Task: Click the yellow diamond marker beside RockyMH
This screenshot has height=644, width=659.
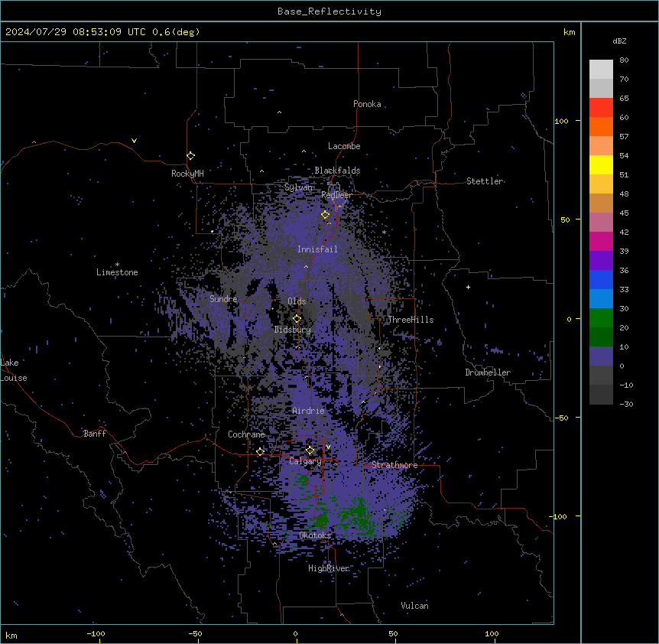Action: pyautogui.click(x=190, y=156)
